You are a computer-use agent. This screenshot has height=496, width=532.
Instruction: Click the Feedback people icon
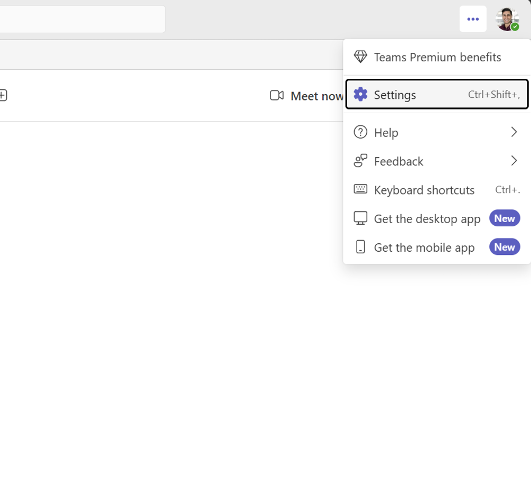(360, 161)
